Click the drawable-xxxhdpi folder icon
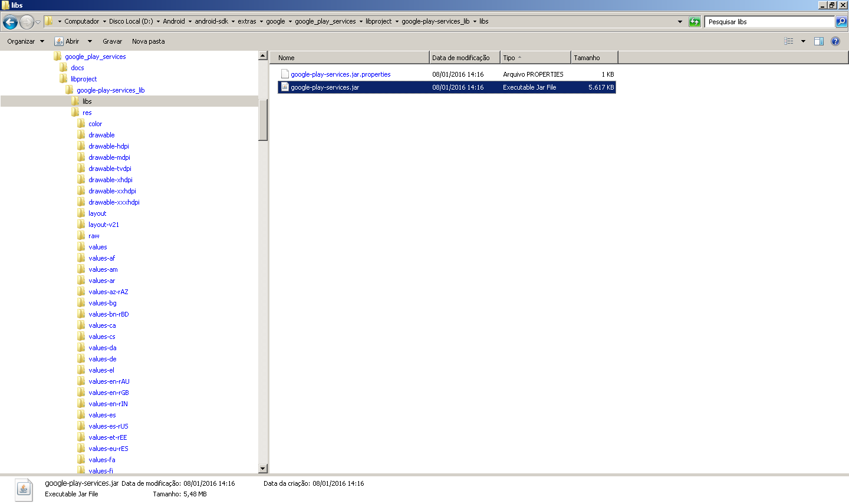This screenshot has width=849, height=504. [81, 202]
